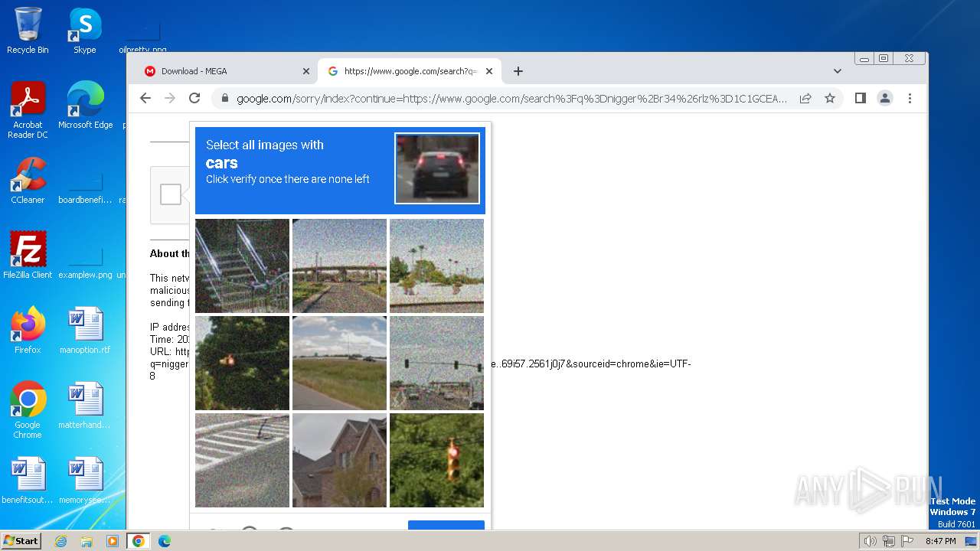Image resolution: width=980 pixels, height=551 pixels.
Task: Open Acrobat Reader DC shortcut
Action: [x=28, y=110]
